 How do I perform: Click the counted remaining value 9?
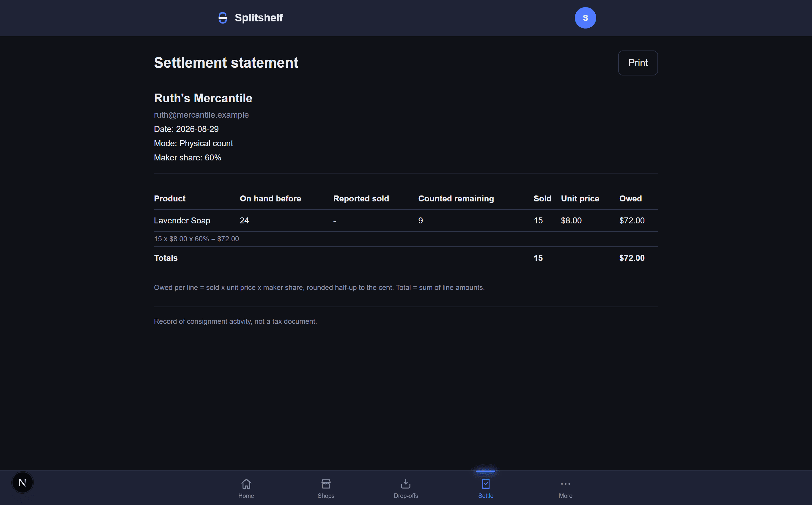pos(420,220)
